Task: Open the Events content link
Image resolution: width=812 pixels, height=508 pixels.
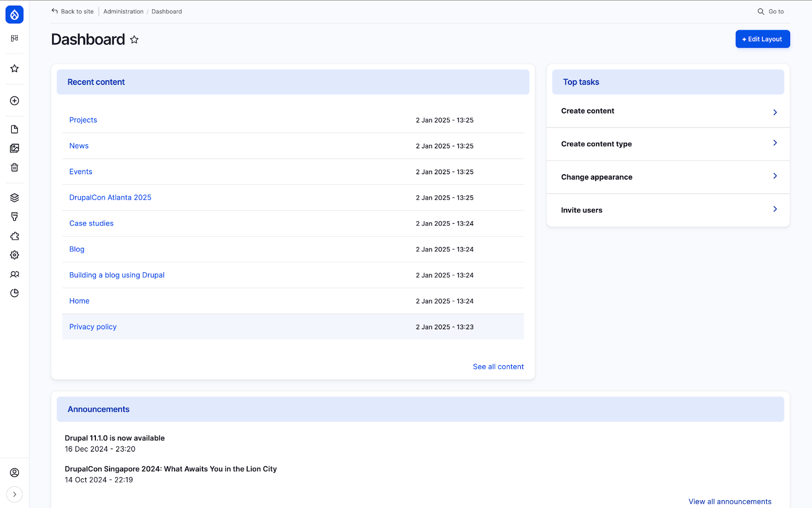Action: 81,172
